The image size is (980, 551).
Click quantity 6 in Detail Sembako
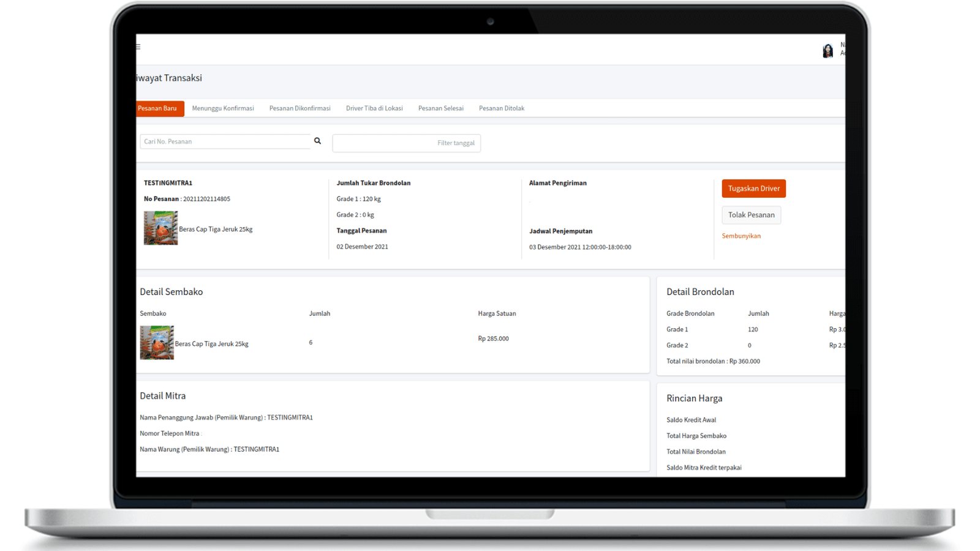(311, 342)
